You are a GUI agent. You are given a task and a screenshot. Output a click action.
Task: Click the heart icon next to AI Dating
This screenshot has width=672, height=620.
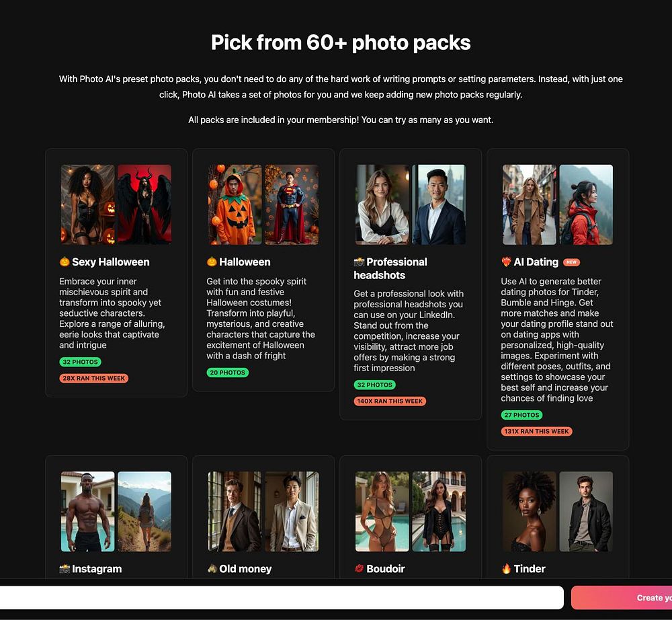(506, 262)
